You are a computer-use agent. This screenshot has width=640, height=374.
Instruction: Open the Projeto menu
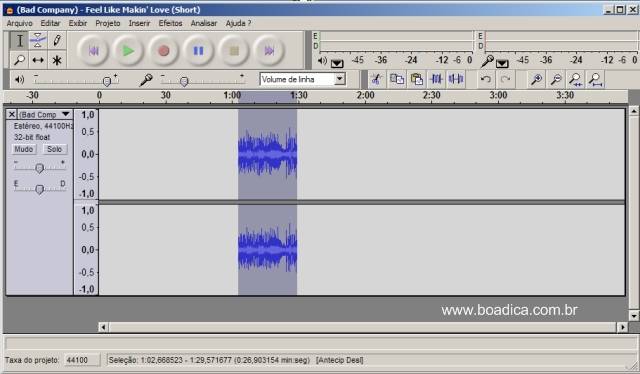108,23
